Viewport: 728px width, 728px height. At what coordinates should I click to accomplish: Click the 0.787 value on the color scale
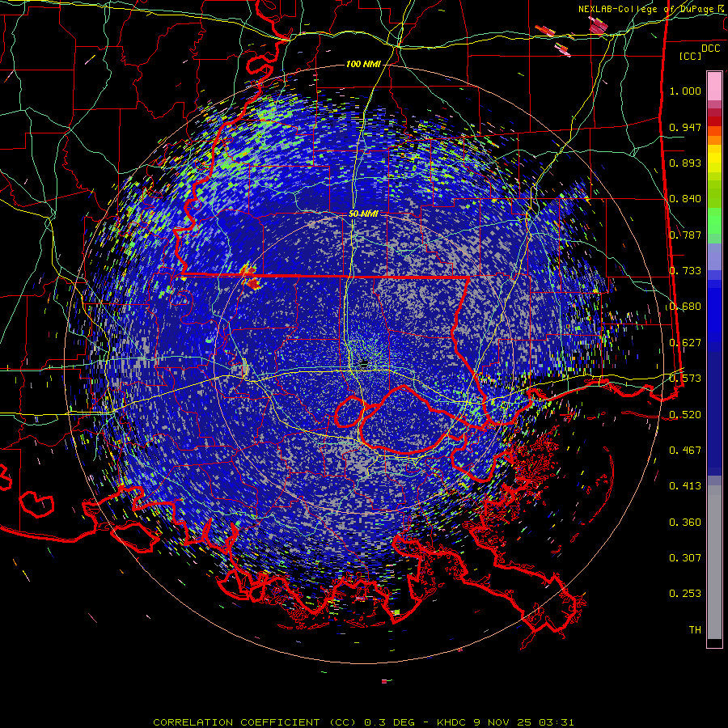pos(685,235)
